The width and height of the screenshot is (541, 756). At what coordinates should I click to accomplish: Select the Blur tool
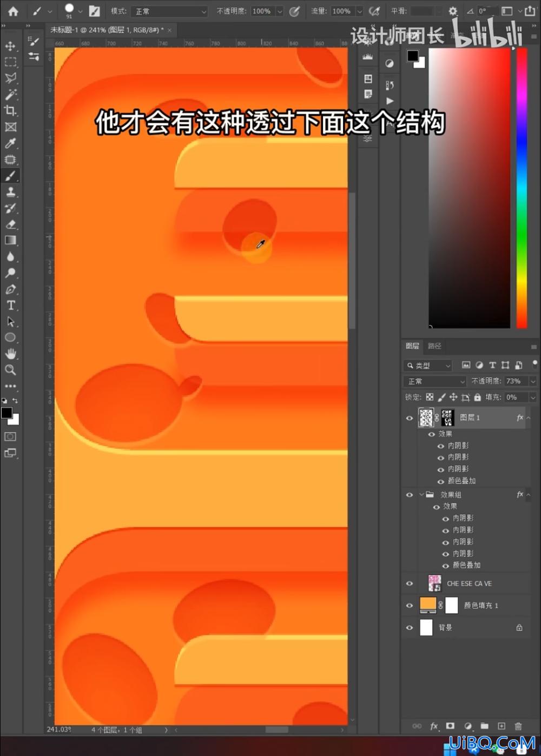pyautogui.click(x=10, y=257)
